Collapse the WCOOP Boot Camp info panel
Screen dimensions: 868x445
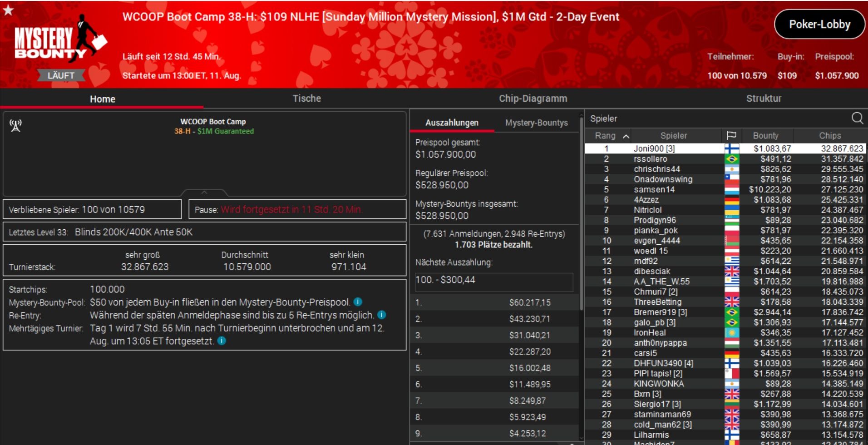point(204,193)
